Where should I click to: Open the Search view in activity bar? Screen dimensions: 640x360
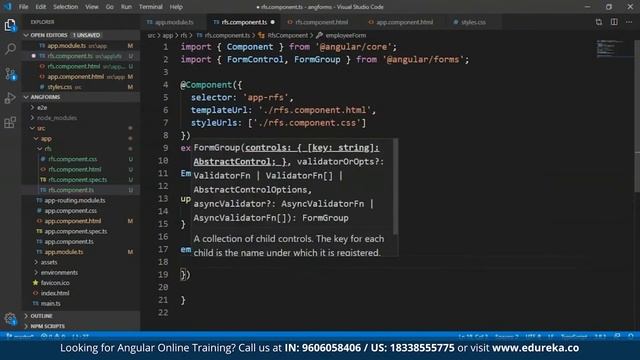[10, 49]
